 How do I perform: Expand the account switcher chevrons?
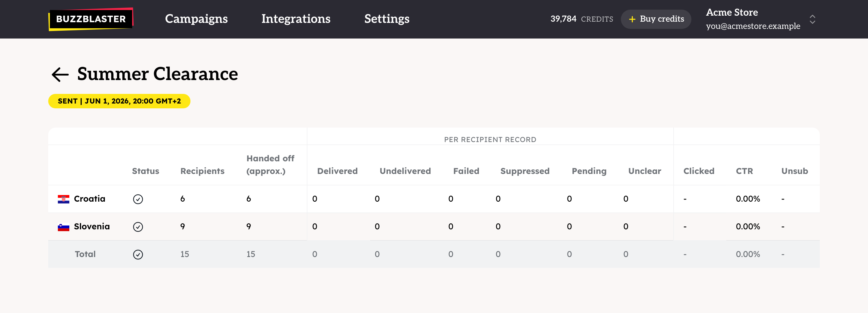click(813, 19)
